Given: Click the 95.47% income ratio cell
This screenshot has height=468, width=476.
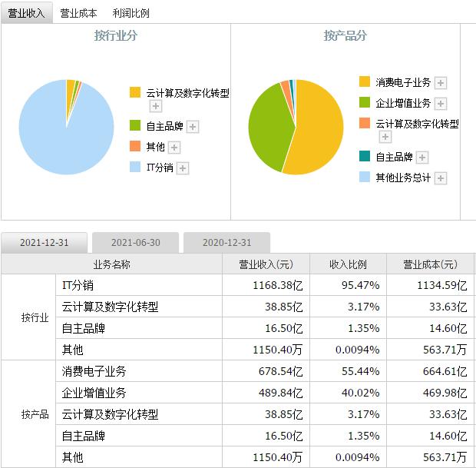Looking at the screenshot, I should [360, 285].
